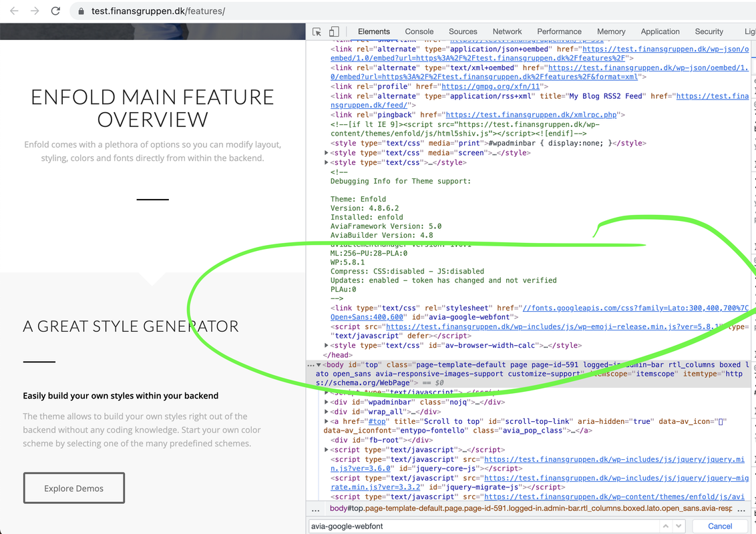Open the jquery.min.js script source link

point(537,464)
